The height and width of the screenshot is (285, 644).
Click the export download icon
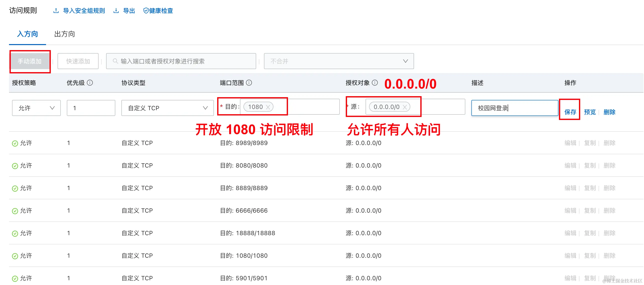116,11
